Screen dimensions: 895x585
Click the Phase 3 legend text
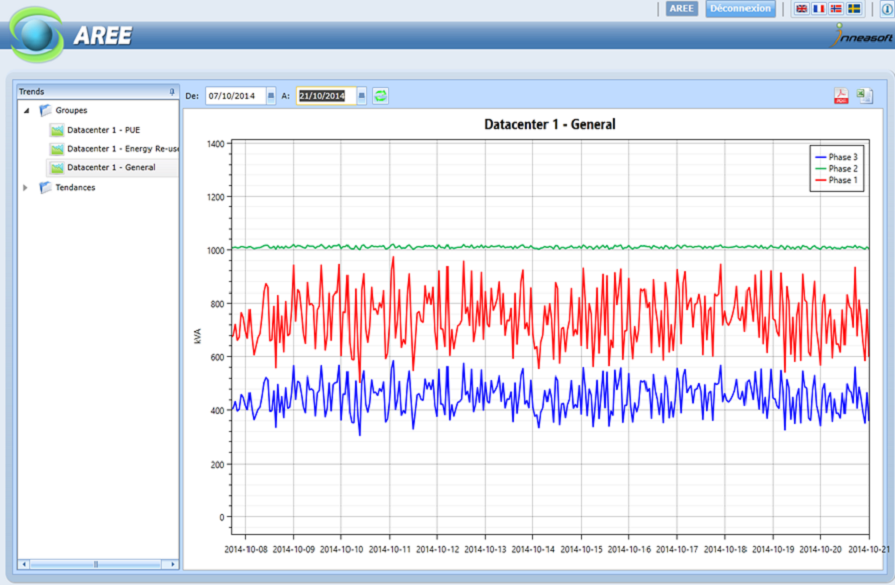843,157
